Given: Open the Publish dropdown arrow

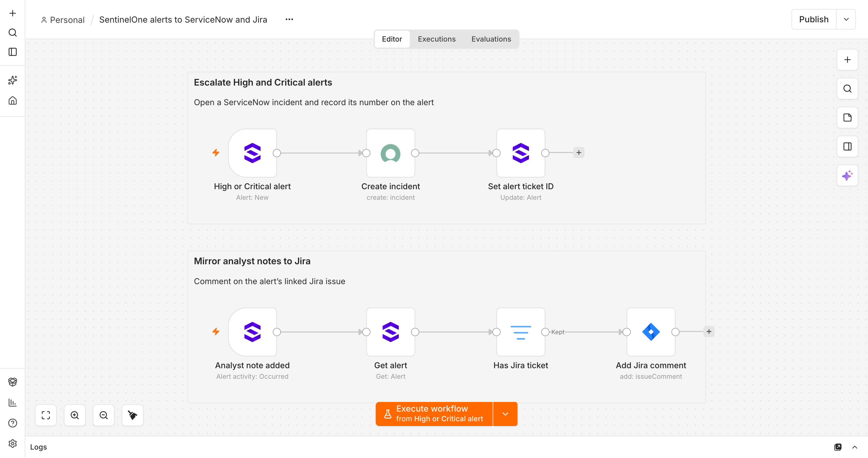Looking at the screenshot, I should (846, 20).
